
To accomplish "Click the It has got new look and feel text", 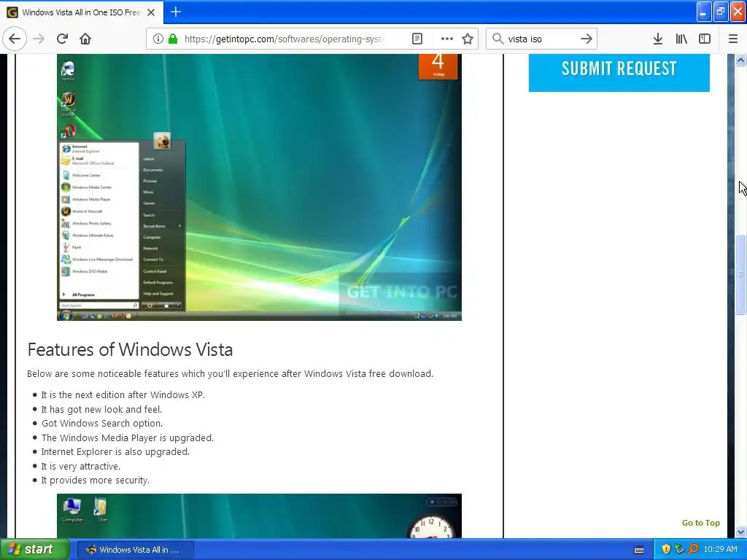I will (101, 409).
